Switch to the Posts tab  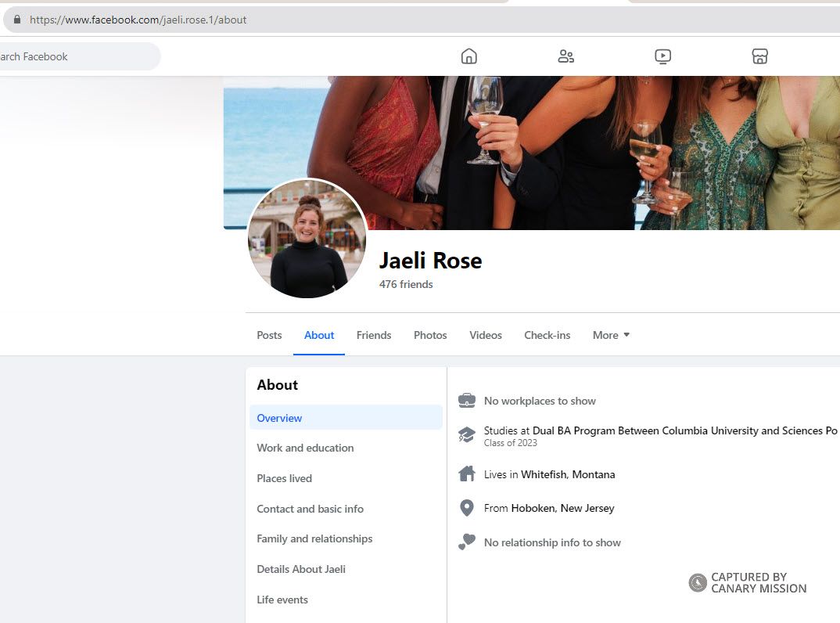[x=269, y=335]
